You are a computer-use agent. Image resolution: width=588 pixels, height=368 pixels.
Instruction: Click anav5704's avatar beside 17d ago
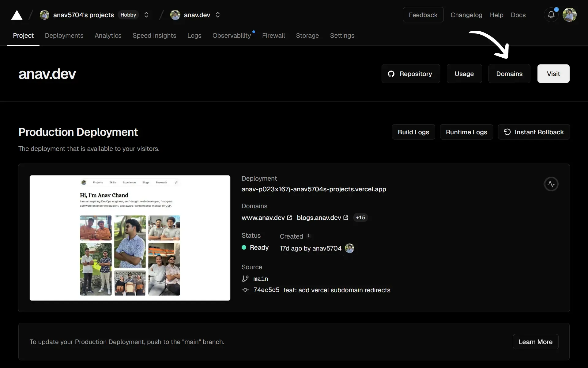pos(349,248)
